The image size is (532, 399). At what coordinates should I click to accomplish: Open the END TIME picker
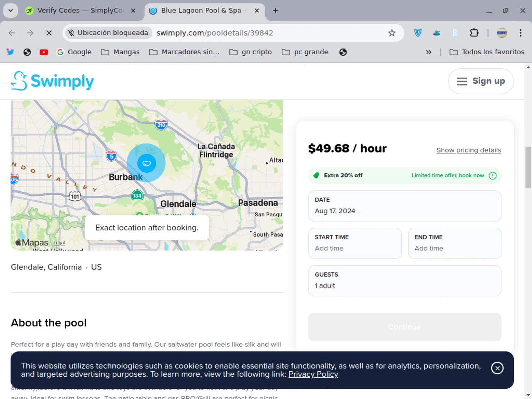[454, 243]
